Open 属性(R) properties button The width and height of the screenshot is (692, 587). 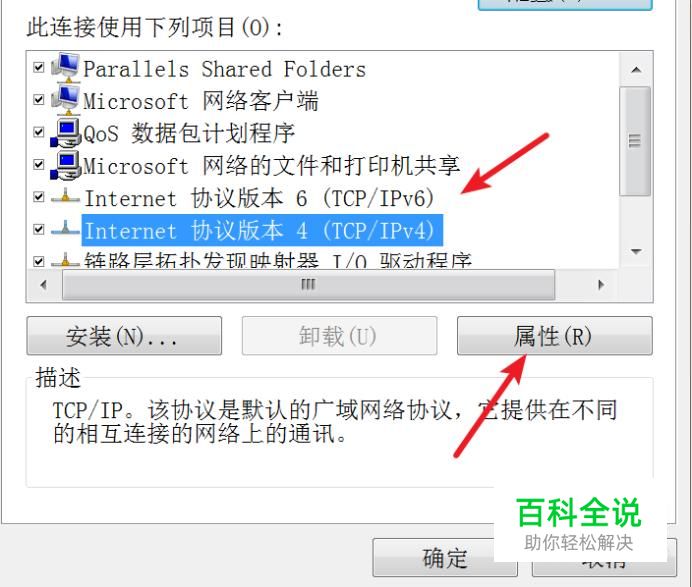[555, 336]
